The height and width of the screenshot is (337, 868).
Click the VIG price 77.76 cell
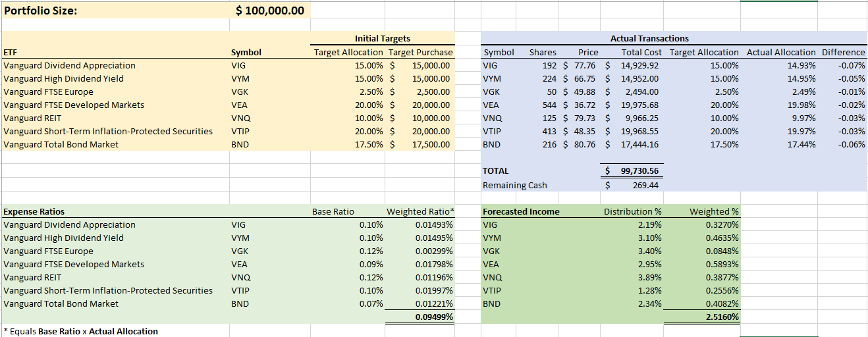click(x=580, y=65)
